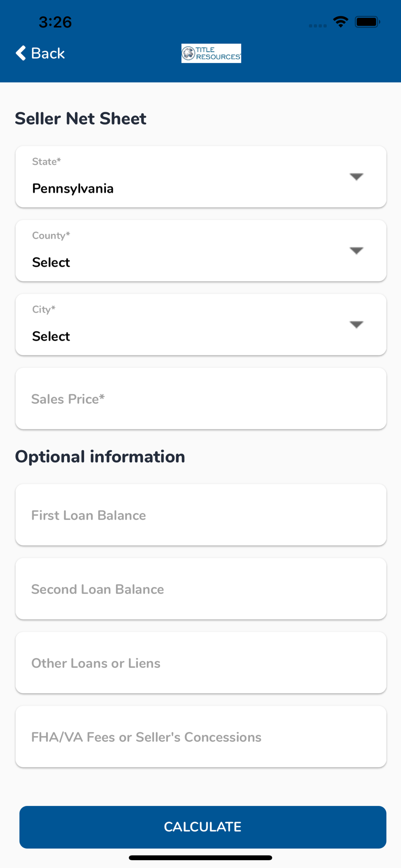Image resolution: width=401 pixels, height=868 pixels.
Task: Tap the 3:26 clock in the status bar
Action: click(x=55, y=22)
